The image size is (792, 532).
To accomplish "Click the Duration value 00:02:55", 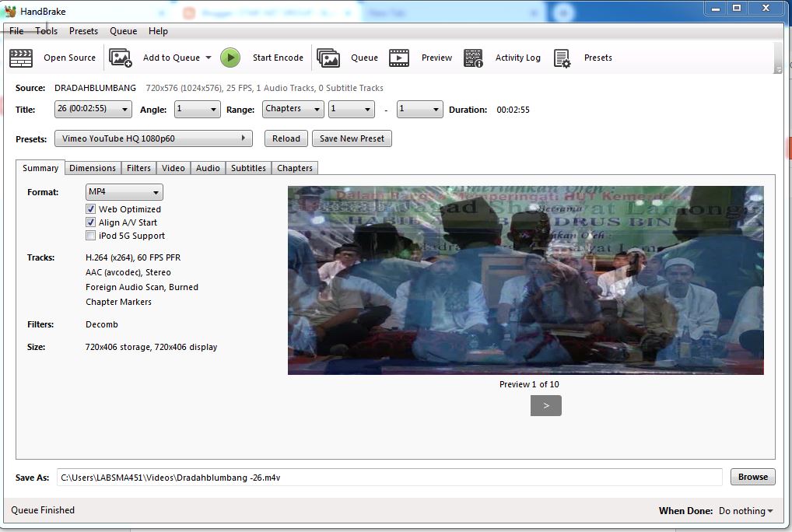I will click(513, 110).
